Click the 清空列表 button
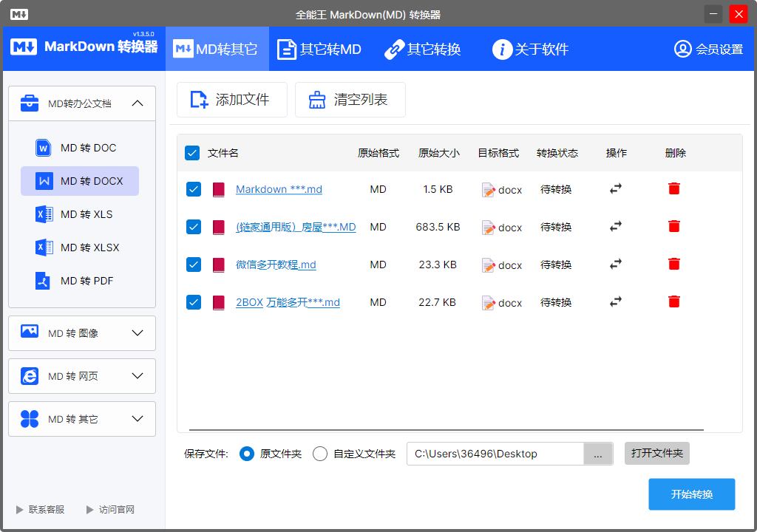Screen dimensions: 757x532 [x=350, y=100]
